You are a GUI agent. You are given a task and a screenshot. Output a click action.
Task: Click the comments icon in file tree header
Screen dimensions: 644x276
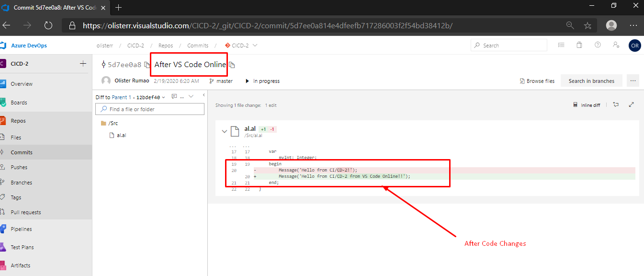(x=175, y=96)
